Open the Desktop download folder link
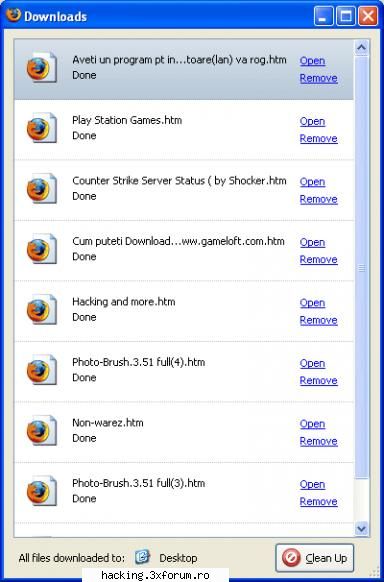This screenshot has height=582, width=384. pyautogui.click(x=178, y=558)
